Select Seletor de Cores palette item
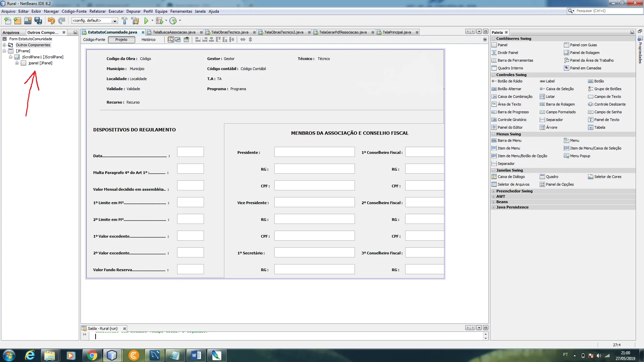 pyautogui.click(x=607, y=177)
